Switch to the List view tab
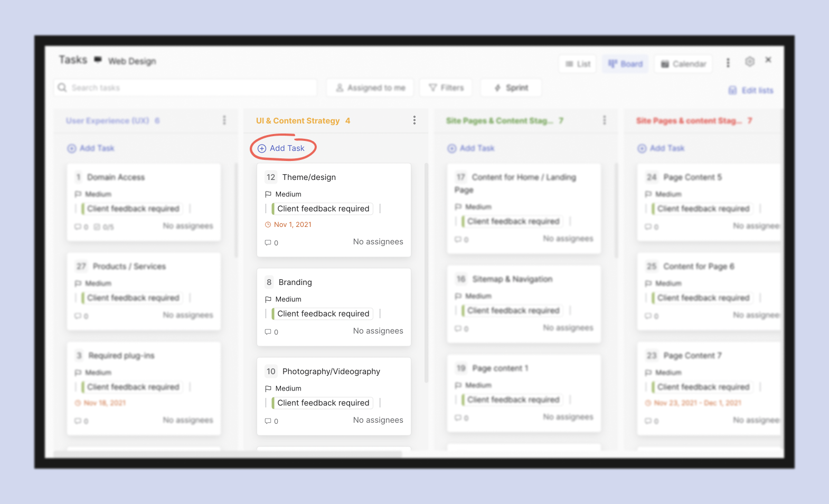 tap(578, 64)
